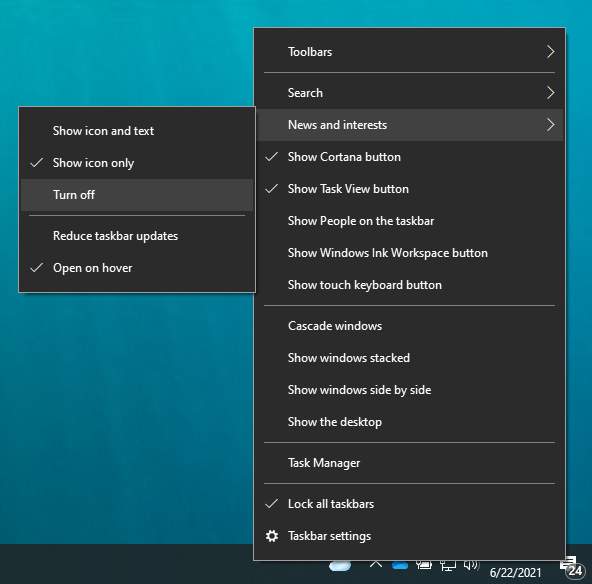Select the News and interests entry
592x584 pixels.
410,125
